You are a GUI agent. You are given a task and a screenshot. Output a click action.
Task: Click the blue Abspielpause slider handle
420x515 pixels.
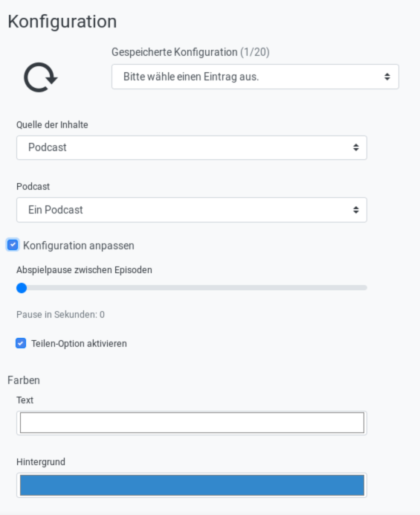22,288
